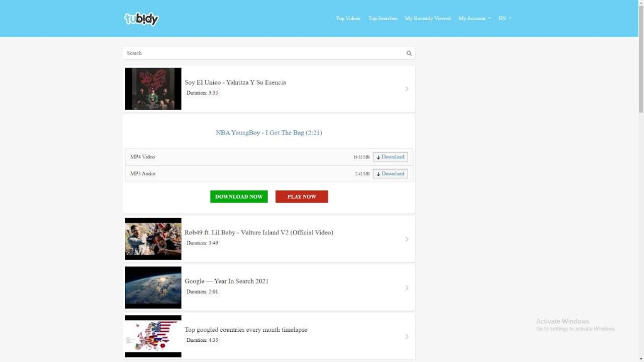Download the MP3 Audio file
644x362 pixels.
[390, 173]
